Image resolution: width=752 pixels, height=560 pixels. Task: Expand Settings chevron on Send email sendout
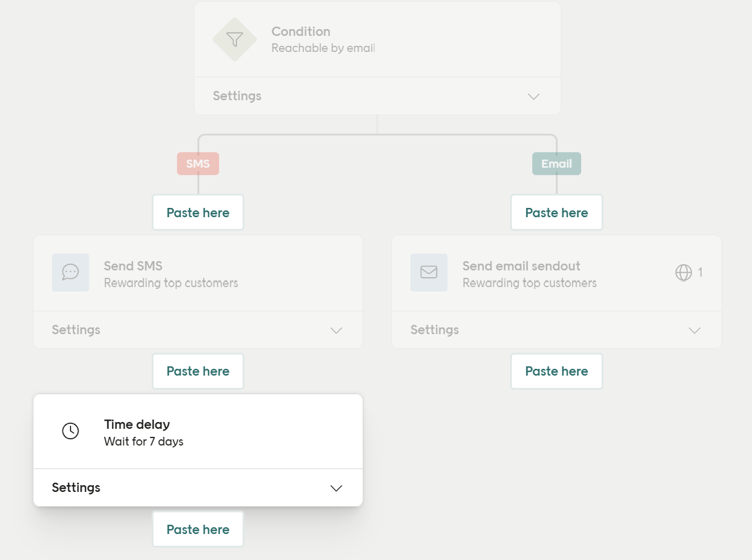694,330
